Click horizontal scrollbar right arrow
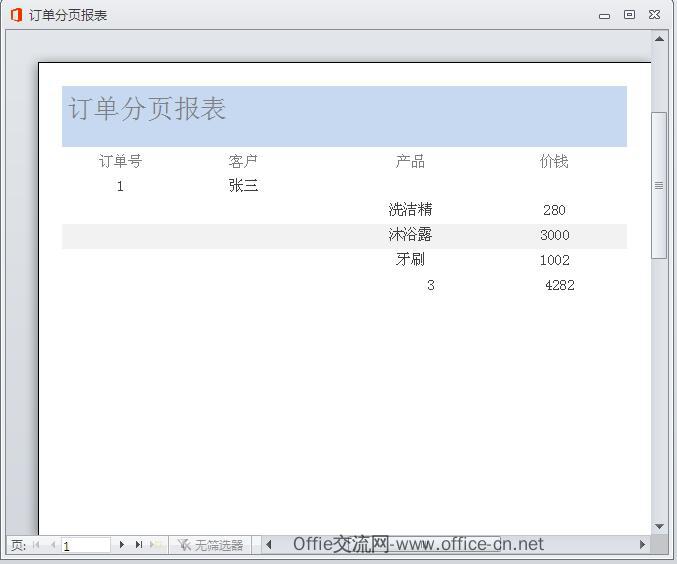677x564 pixels. (x=642, y=545)
